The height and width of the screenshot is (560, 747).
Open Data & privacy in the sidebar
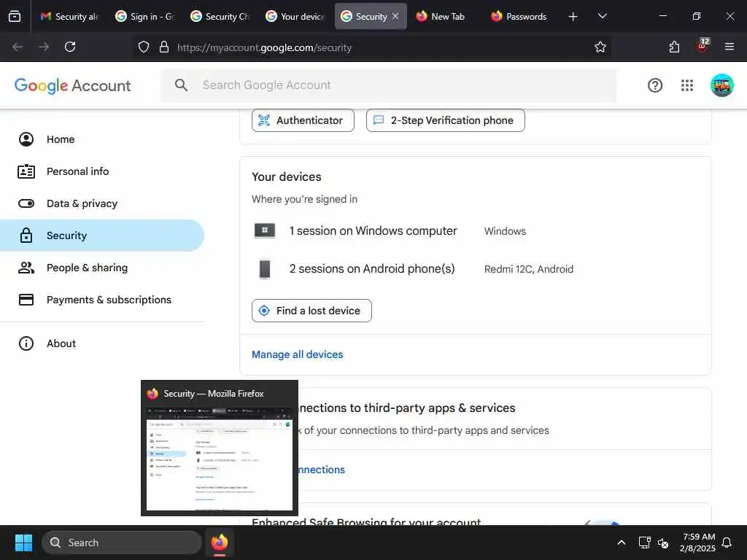click(102, 204)
